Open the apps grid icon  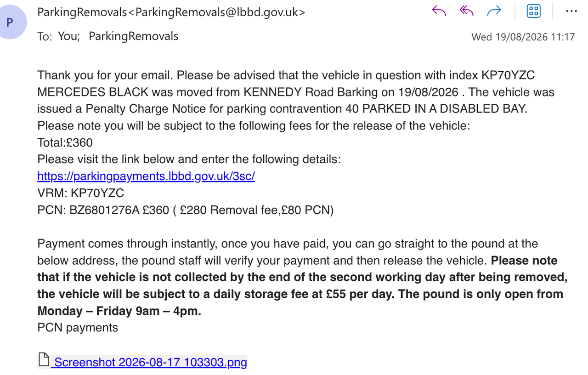click(533, 11)
